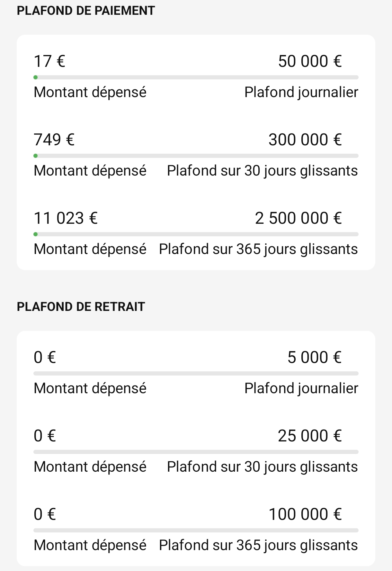Select the 5 000 € daily withdrawal limit
Image resolution: width=392 pixels, height=571 pixels.
tap(314, 357)
